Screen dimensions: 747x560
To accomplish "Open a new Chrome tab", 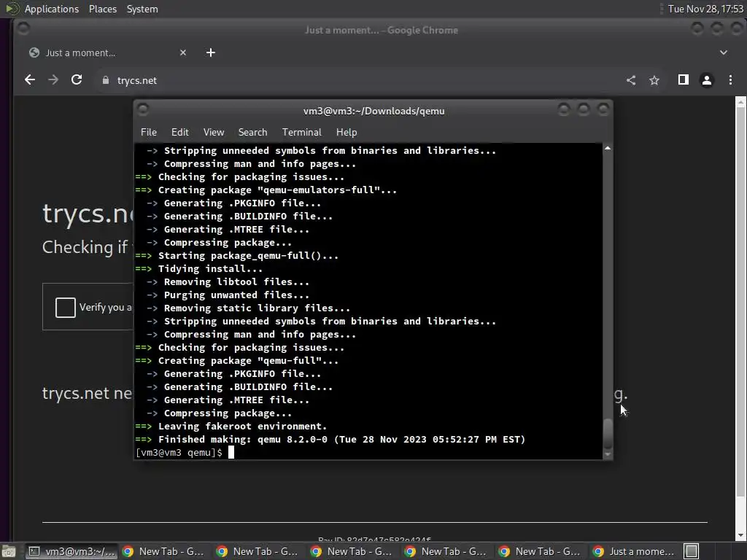I will 211,52.
